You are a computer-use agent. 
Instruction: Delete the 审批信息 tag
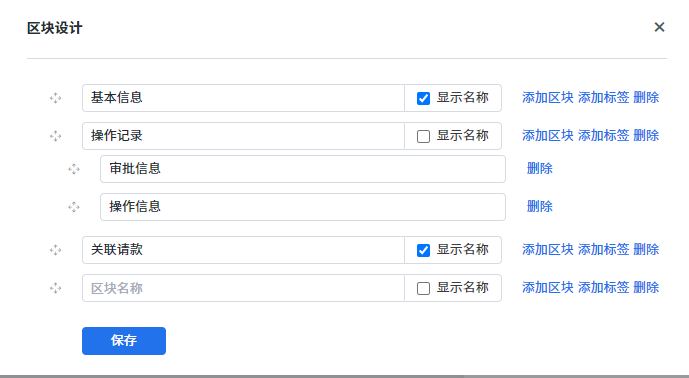[540, 168]
